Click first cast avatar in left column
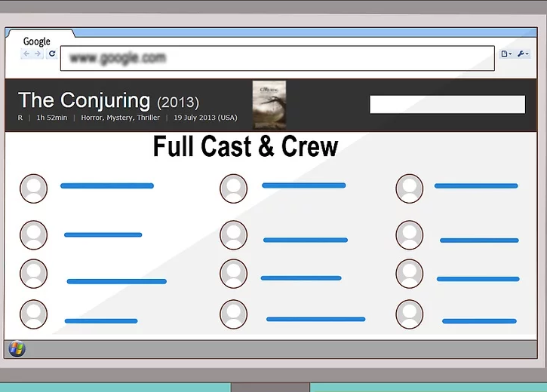 (33, 188)
